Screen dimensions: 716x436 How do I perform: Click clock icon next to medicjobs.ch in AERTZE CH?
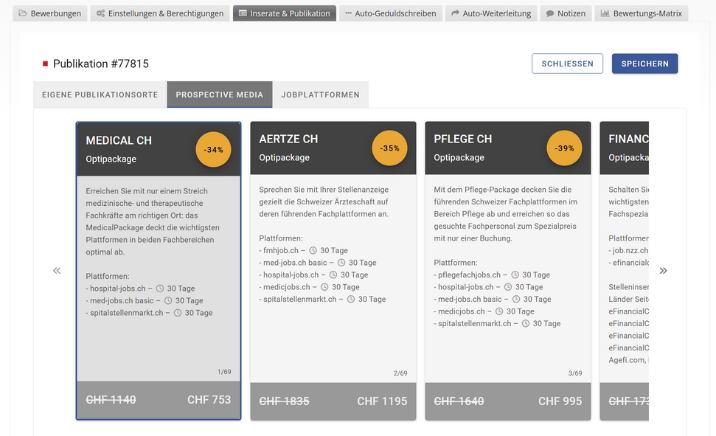(324, 287)
